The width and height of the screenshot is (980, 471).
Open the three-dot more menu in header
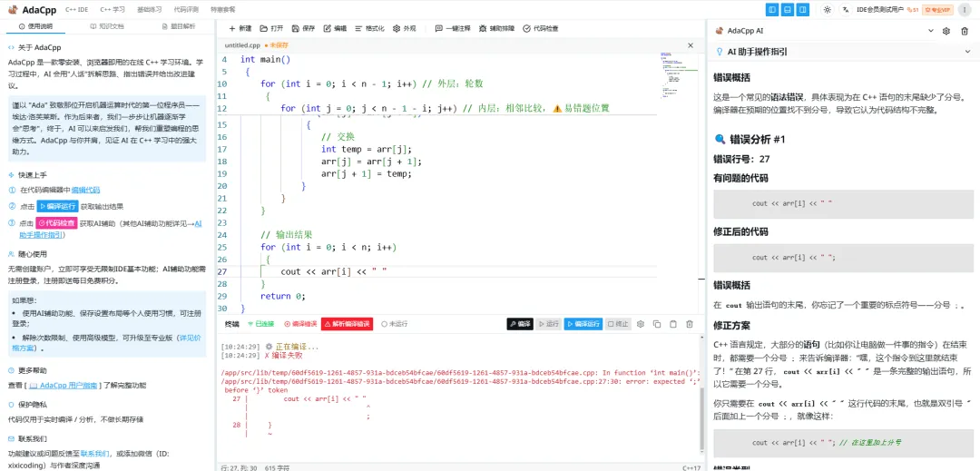965,9
